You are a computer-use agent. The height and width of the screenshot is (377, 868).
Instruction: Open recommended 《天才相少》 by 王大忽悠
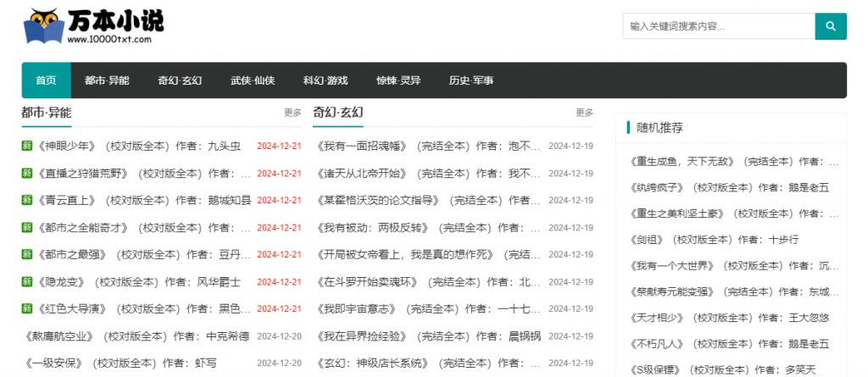(728, 318)
